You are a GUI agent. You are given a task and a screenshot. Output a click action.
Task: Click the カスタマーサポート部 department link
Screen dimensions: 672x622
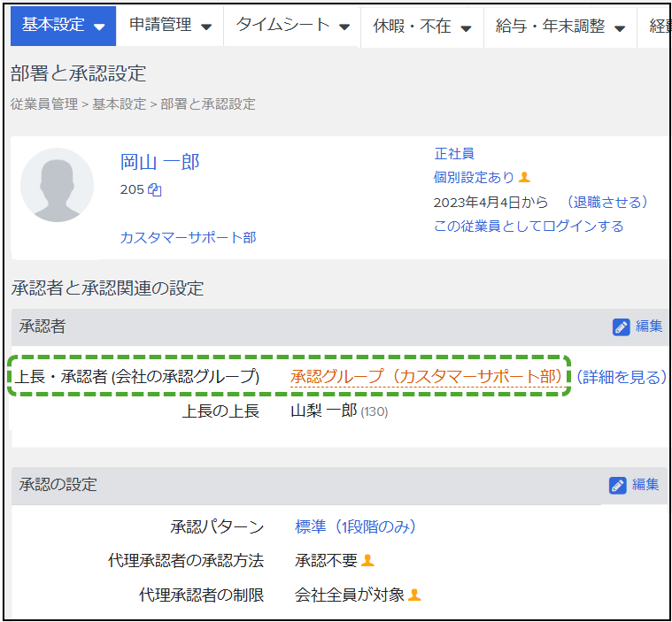click(x=188, y=237)
